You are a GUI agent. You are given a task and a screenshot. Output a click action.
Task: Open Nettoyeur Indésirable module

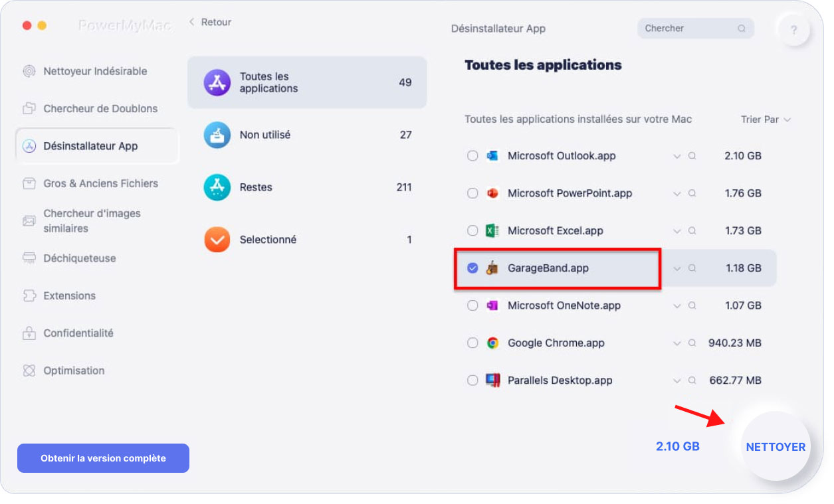[x=96, y=71]
